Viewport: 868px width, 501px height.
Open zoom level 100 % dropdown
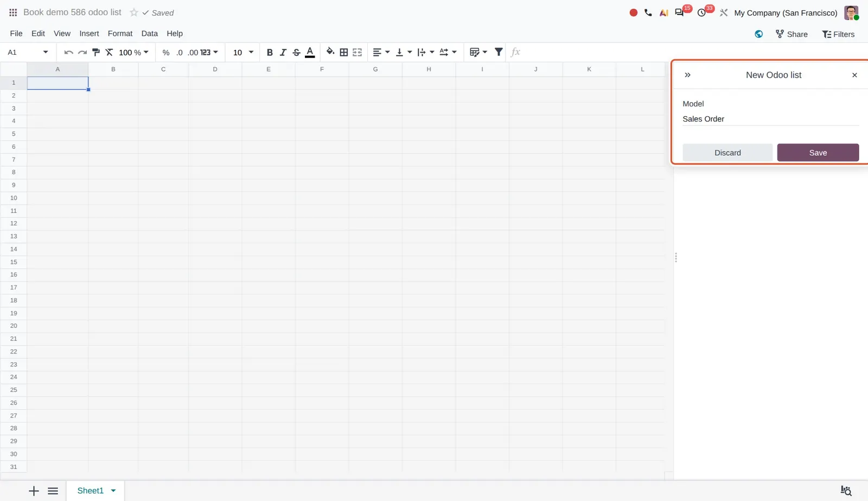(133, 53)
